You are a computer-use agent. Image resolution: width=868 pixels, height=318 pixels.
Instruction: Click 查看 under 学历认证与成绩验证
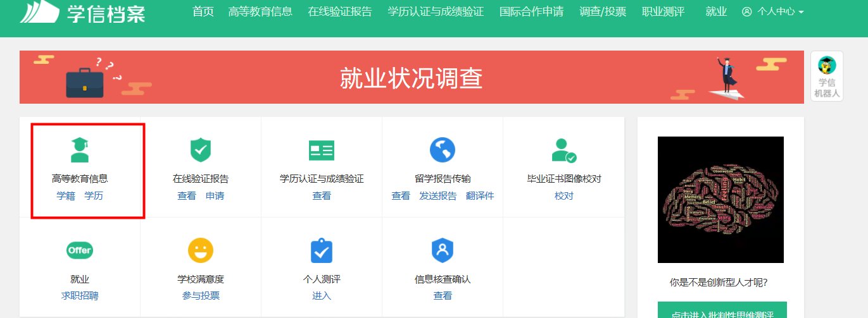tap(322, 195)
